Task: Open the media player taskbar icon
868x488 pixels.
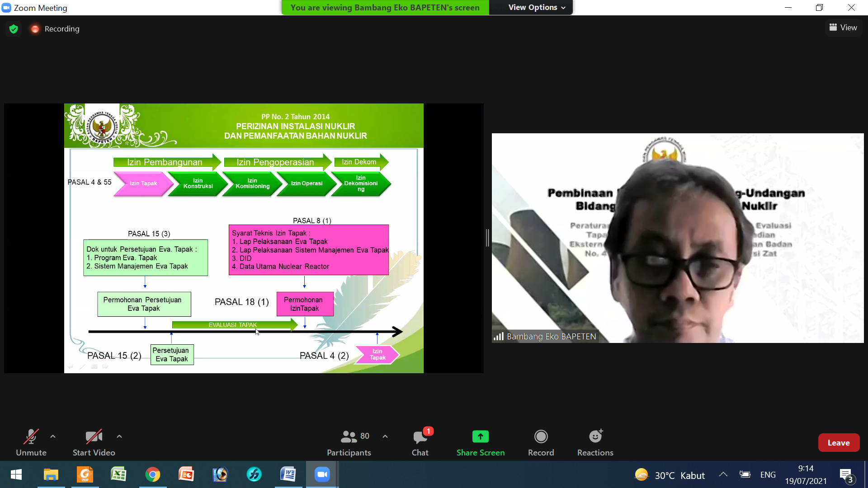Action: (x=220, y=474)
